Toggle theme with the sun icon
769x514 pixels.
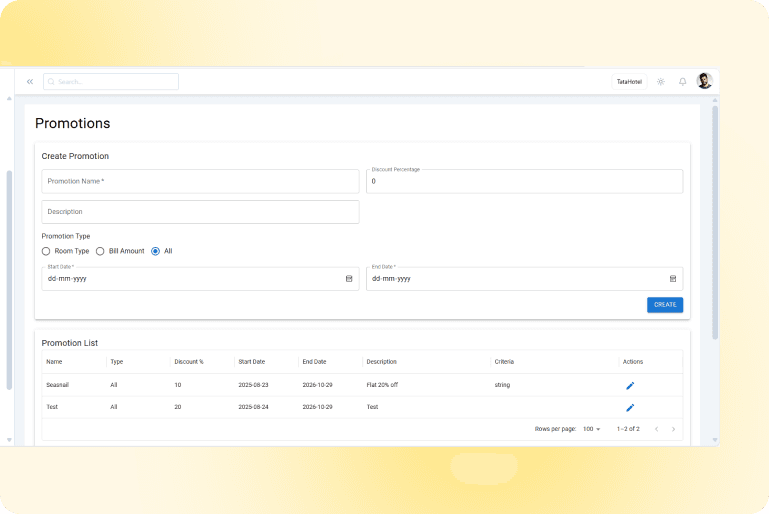(x=661, y=82)
